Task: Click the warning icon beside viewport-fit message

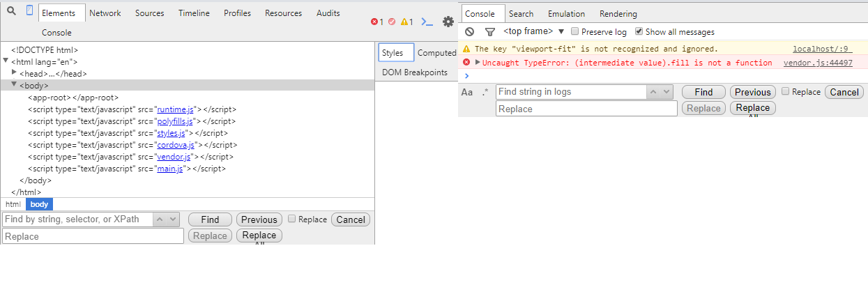Action: (x=466, y=49)
